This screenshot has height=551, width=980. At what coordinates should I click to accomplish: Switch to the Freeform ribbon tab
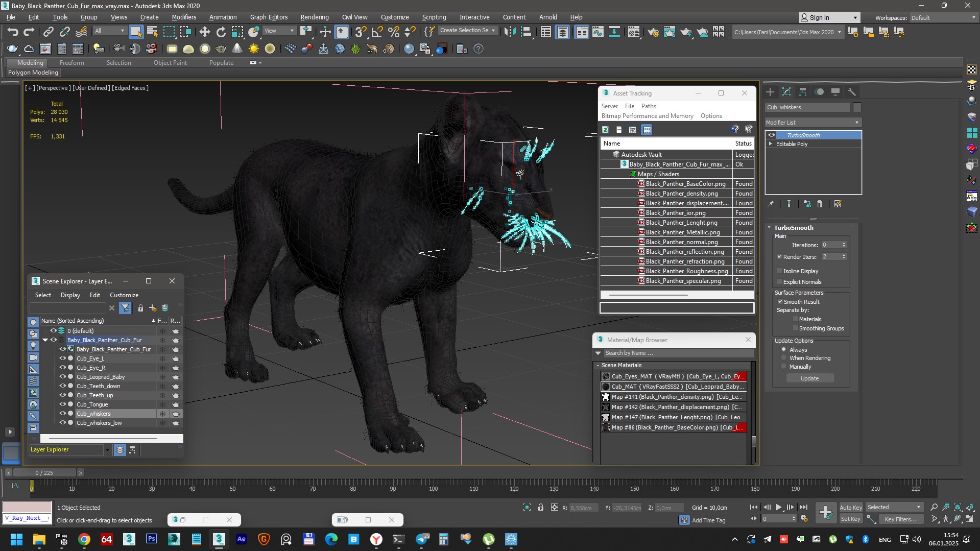(x=72, y=63)
